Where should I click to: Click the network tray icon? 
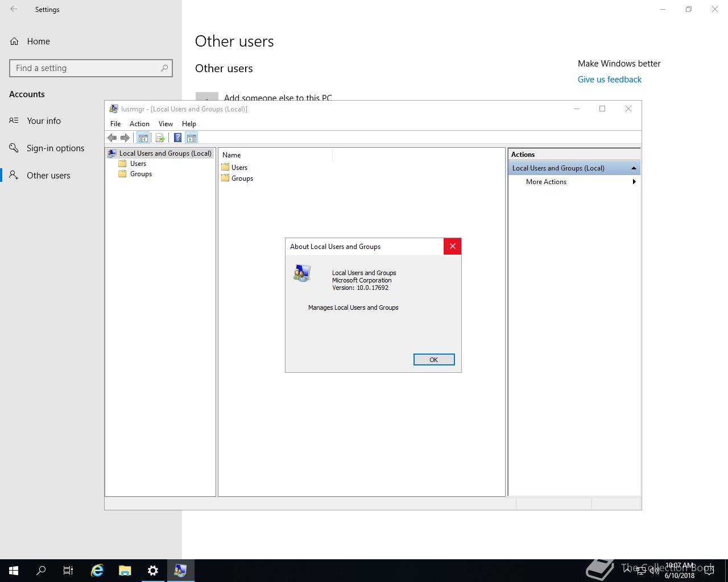641,571
